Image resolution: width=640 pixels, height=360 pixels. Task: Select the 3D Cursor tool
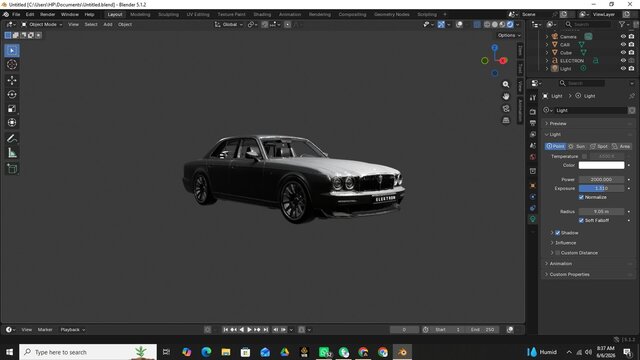point(12,64)
